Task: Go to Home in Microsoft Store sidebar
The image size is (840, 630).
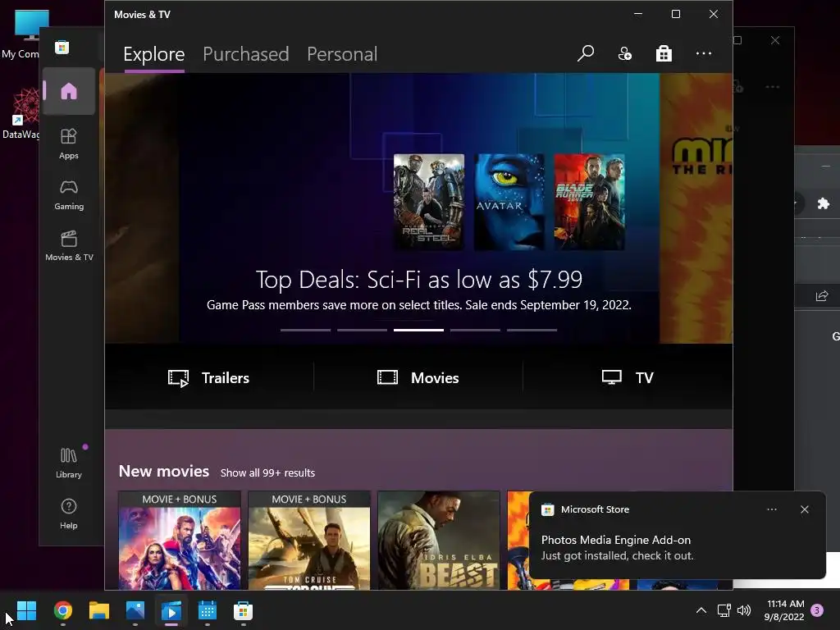Action: 69,91
